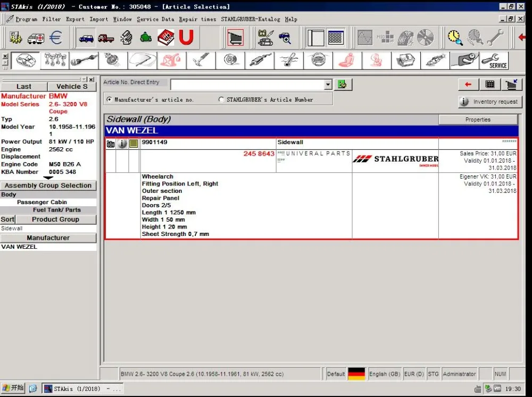Open the shopping cart icon in toolbar
The image size is (532, 397).
pyautogui.click(x=235, y=37)
